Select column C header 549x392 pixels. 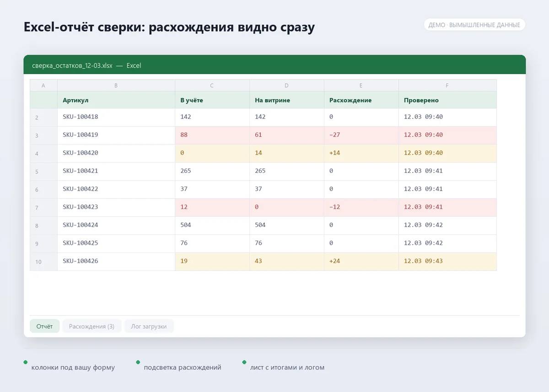click(x=212, y=86)
